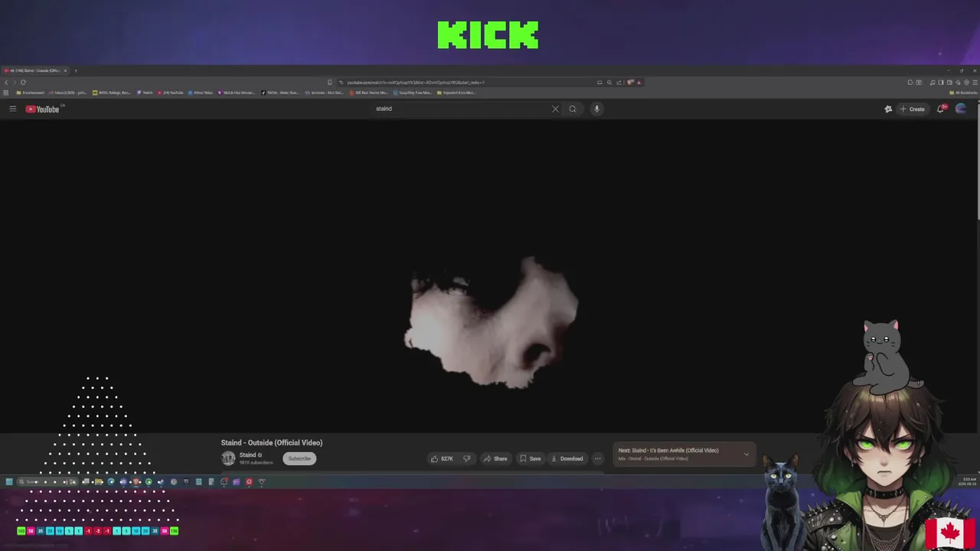This screenshot has width=980, height=551.
Task: Clear the search box with the X
Action: [555, 109]
